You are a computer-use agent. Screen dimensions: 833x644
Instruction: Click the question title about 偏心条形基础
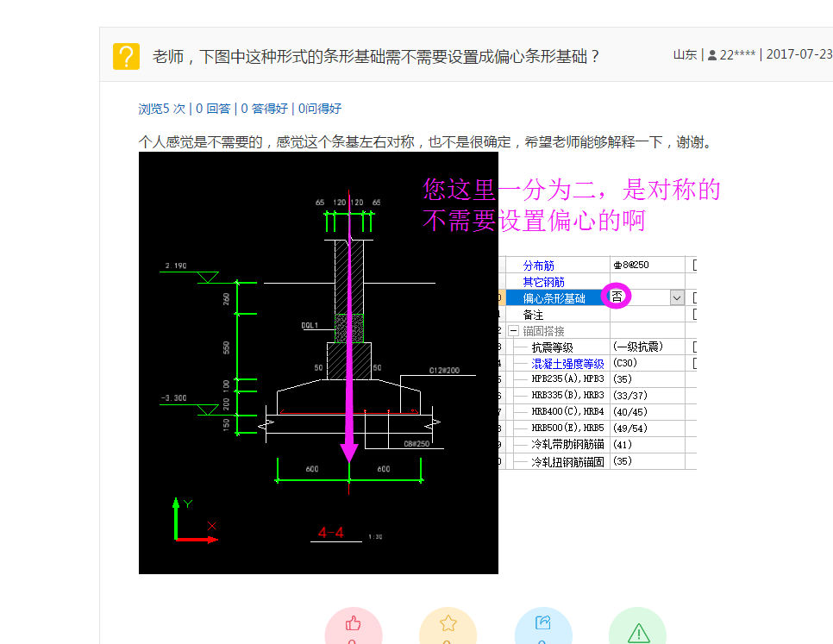coord(376,56)
